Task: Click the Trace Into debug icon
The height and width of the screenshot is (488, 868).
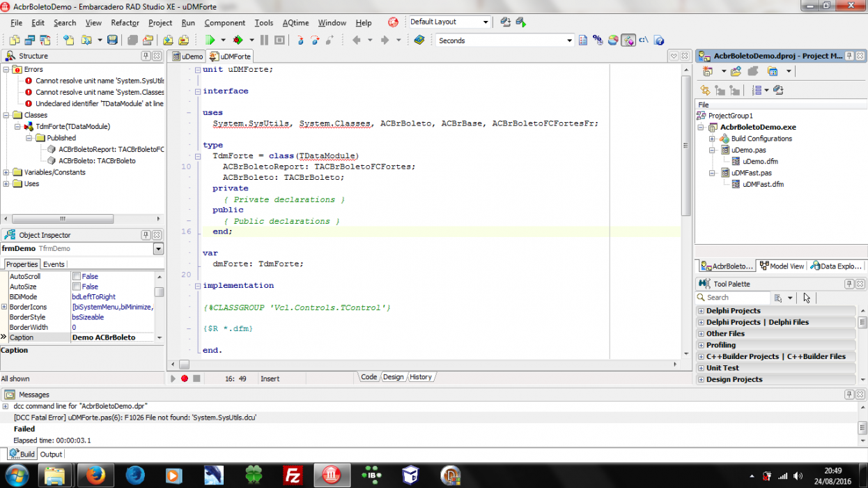Action: (x=300, y=40)
